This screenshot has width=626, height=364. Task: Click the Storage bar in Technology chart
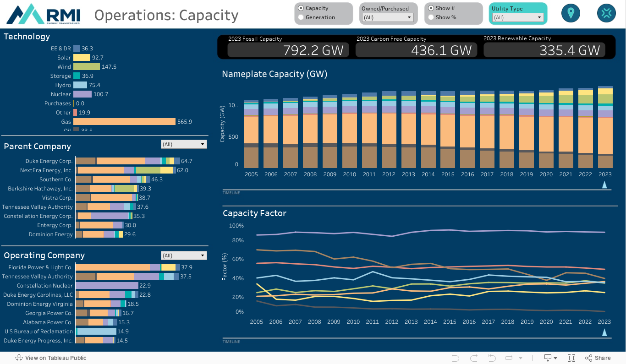pyautogui.click(x=77, y=76)
